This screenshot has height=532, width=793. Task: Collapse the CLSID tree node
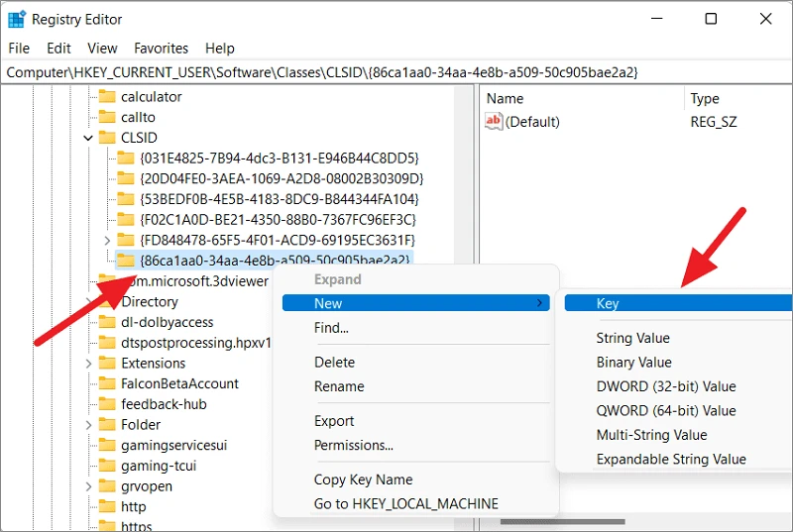tap(88, 138)
